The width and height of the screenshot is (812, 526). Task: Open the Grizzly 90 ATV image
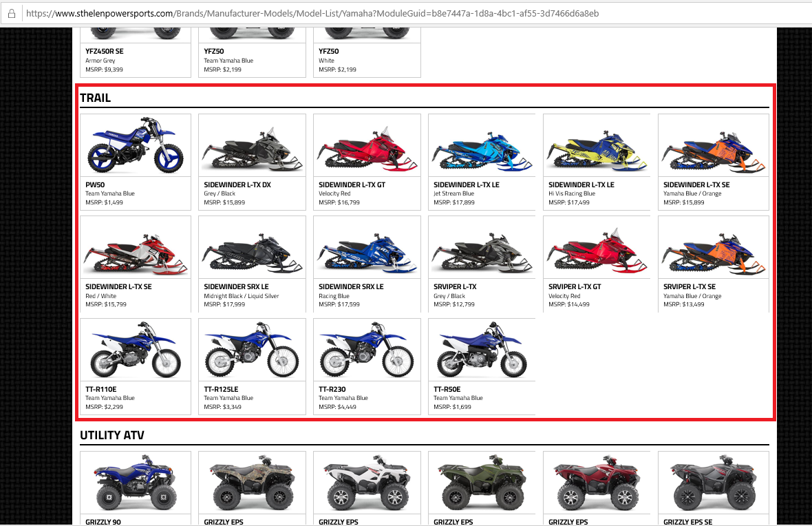(x=136, y=483)
